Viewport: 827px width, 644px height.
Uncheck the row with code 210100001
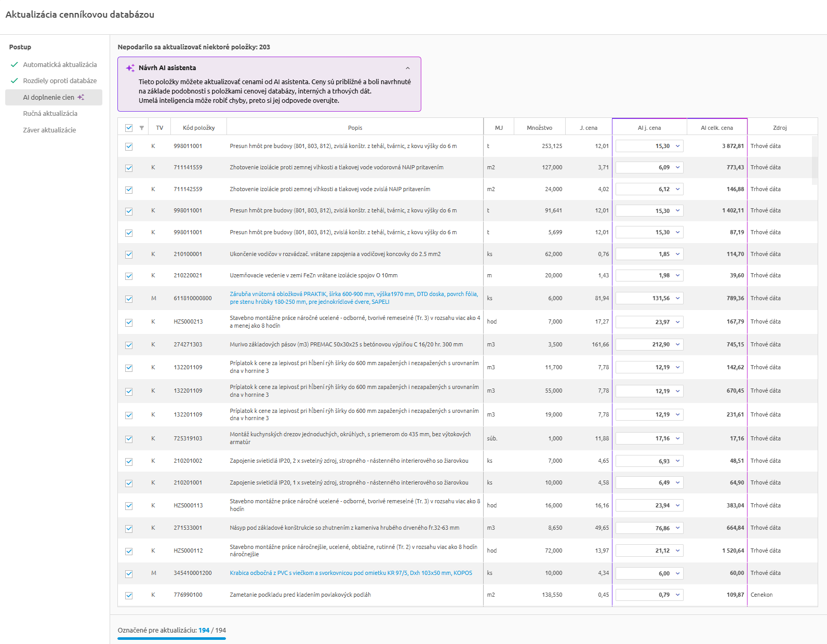coord(129,254)
